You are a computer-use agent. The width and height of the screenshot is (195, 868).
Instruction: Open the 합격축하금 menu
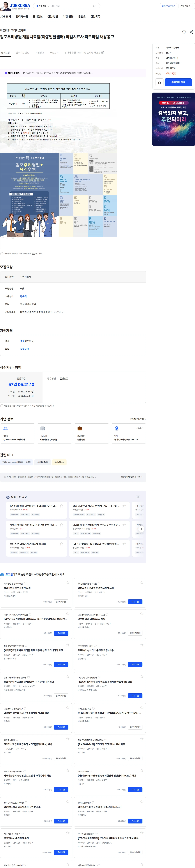tap(22, 17)
